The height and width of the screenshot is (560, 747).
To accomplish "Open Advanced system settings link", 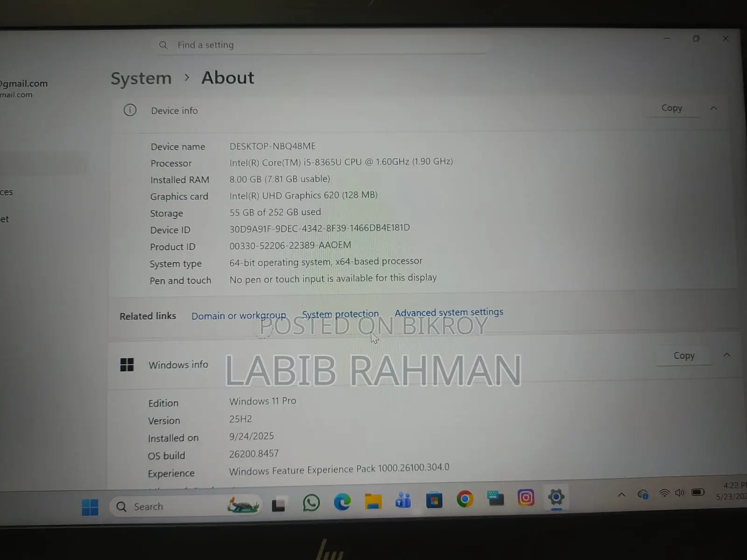I will [x=449, y=312].
